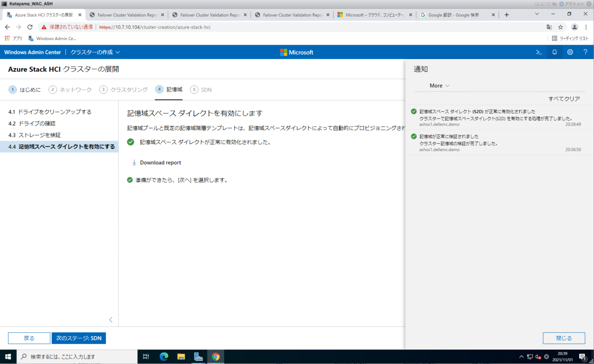The height and width of the screenshot is (364, 594).
Task: Show hidden system tray icons
Action: (x=521, y=357)
